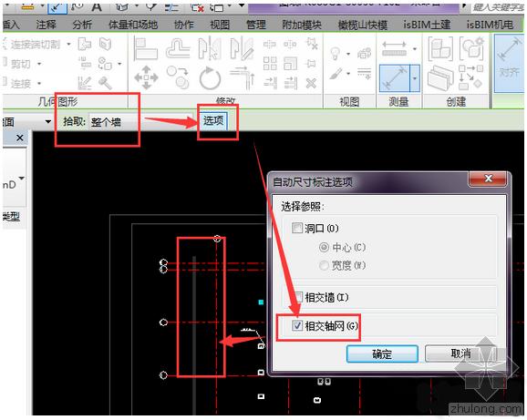Select the Move tool
Viewport: 527px width, 420px height.
tap(146, 77)
